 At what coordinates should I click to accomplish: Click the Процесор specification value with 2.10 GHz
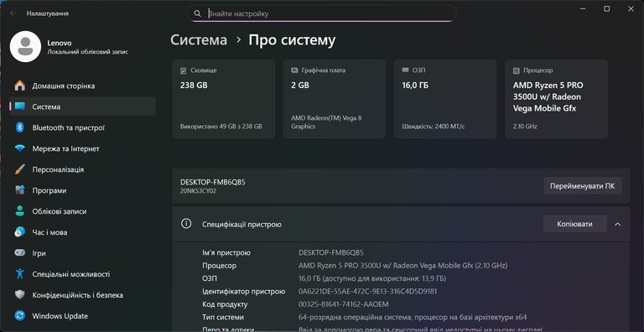(402, 266)
